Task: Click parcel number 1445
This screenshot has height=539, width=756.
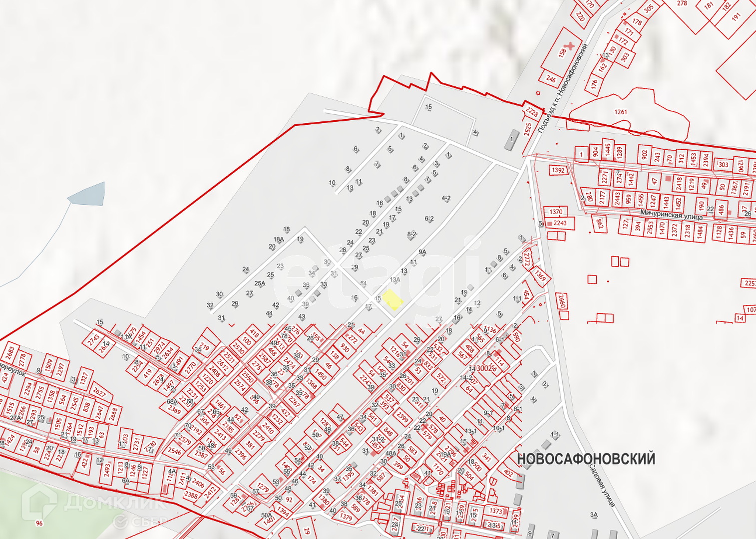Action: 608,149
